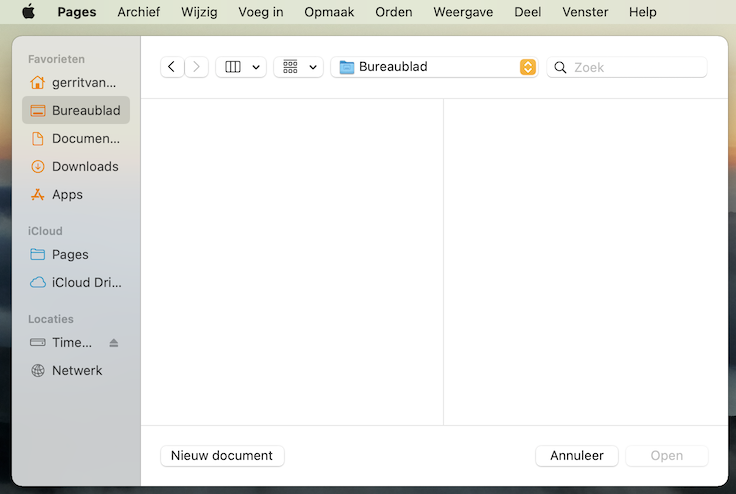Click the Apps launcher icon
736x494 pixels.
(38, 194)
